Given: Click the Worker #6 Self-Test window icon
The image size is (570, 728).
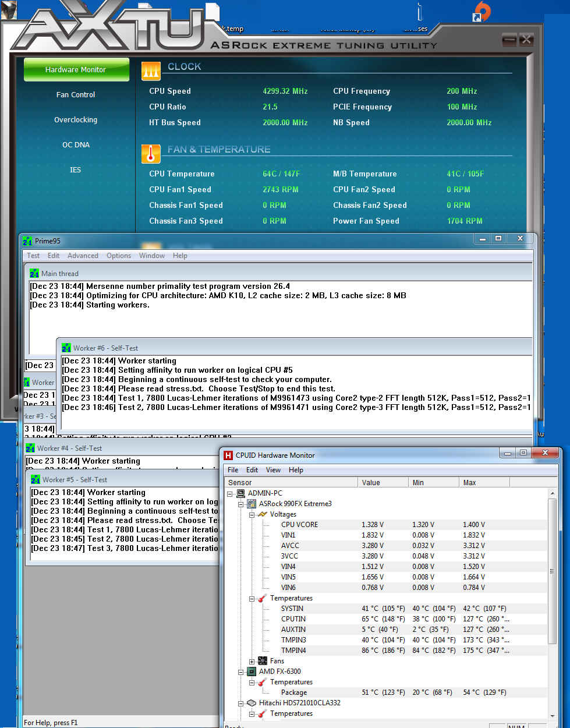Looking at the screenshot, I should pos(66,348).
